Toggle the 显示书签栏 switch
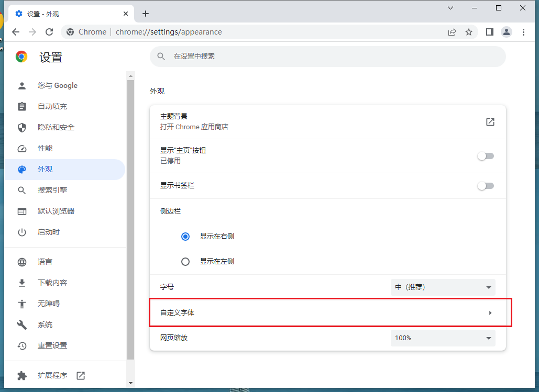This screenshot has width=539, height=392. pos(486,186)
